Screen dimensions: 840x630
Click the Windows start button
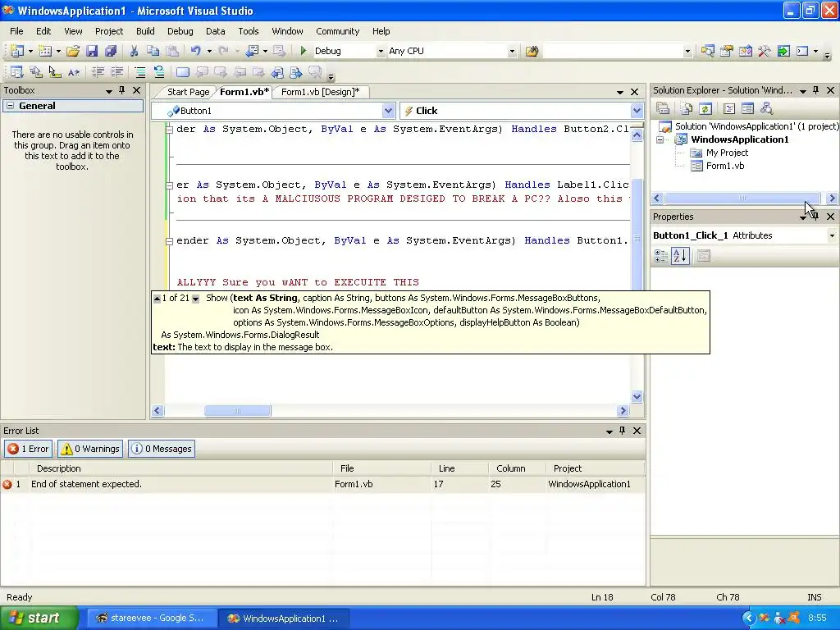point(38,618)
